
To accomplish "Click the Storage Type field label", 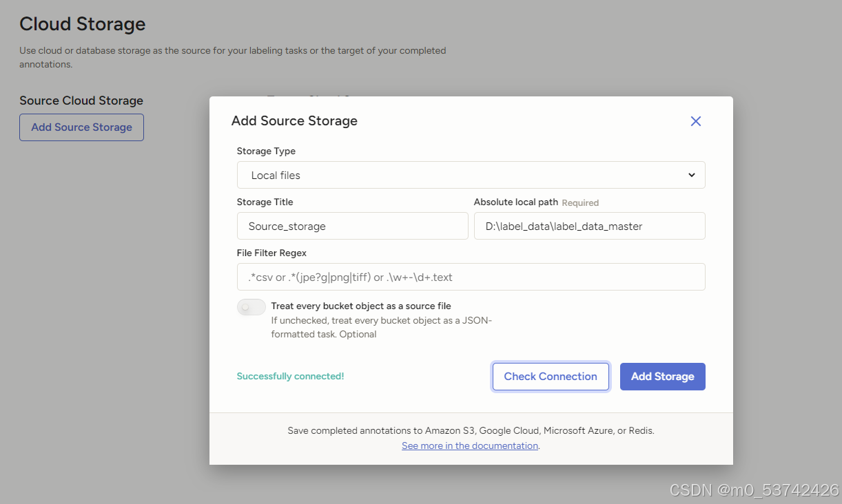I will coord(266,151).
